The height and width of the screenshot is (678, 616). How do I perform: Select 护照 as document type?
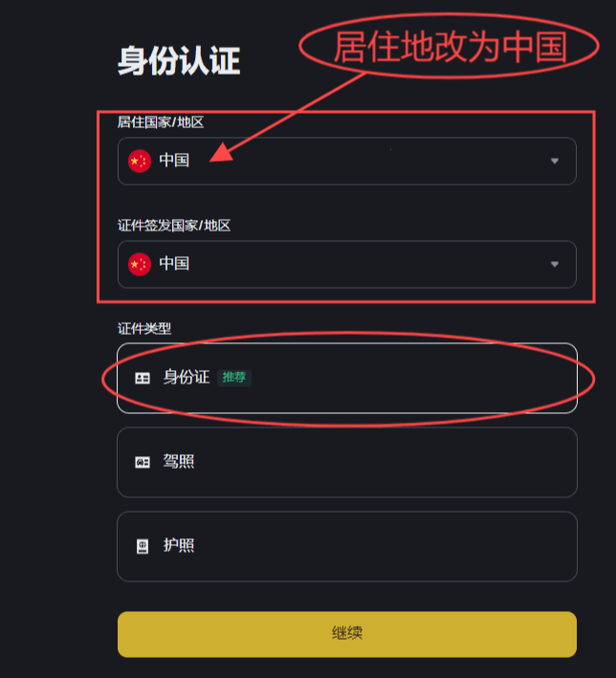347,546
